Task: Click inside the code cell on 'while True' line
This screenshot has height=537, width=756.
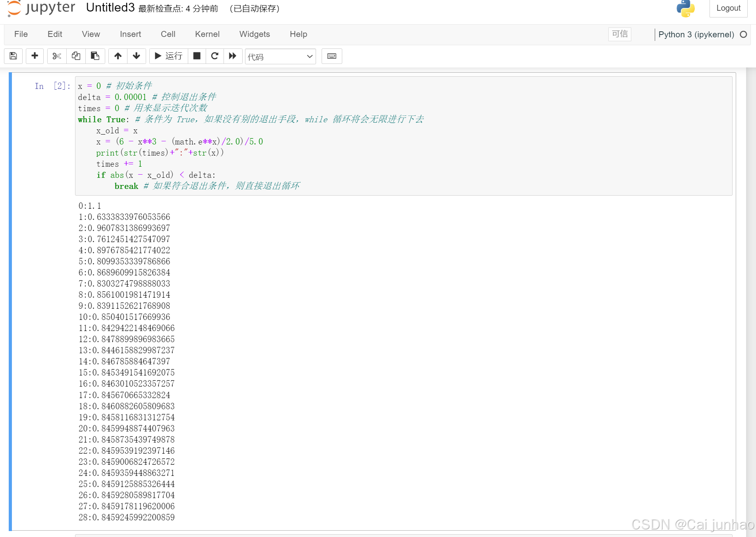Action: (251, 119)
